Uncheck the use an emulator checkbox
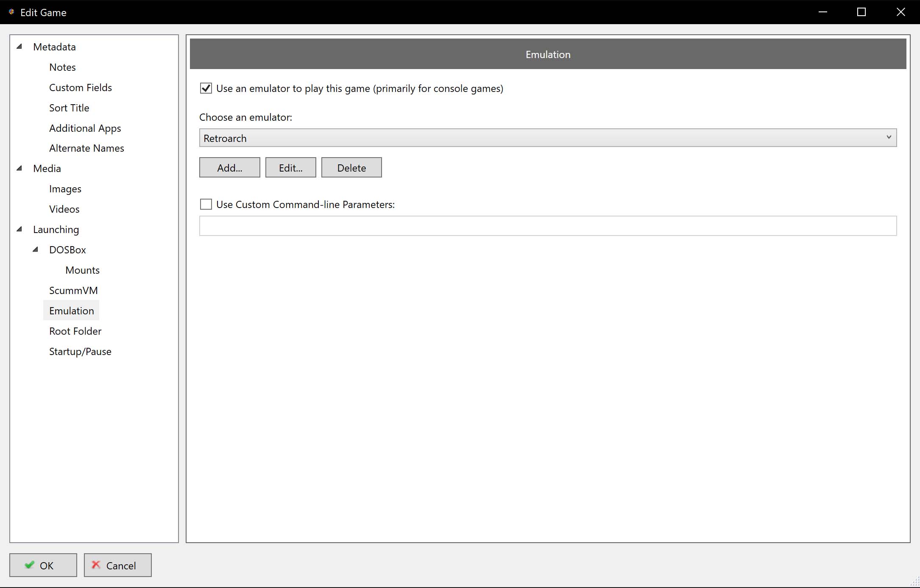The height and width of the screenshot is (588, 920). 206,88
